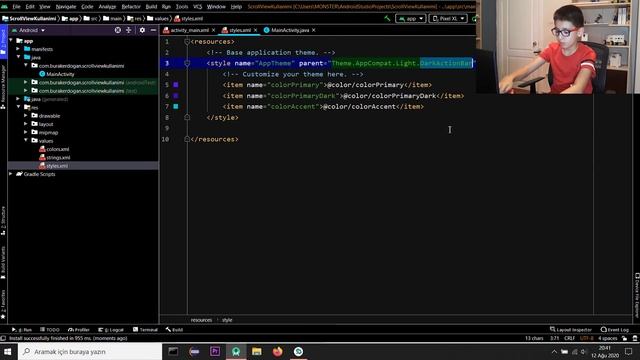The image size is (640, 360).
Task: Open the Profiler tool window
Action: click(79, 329)
